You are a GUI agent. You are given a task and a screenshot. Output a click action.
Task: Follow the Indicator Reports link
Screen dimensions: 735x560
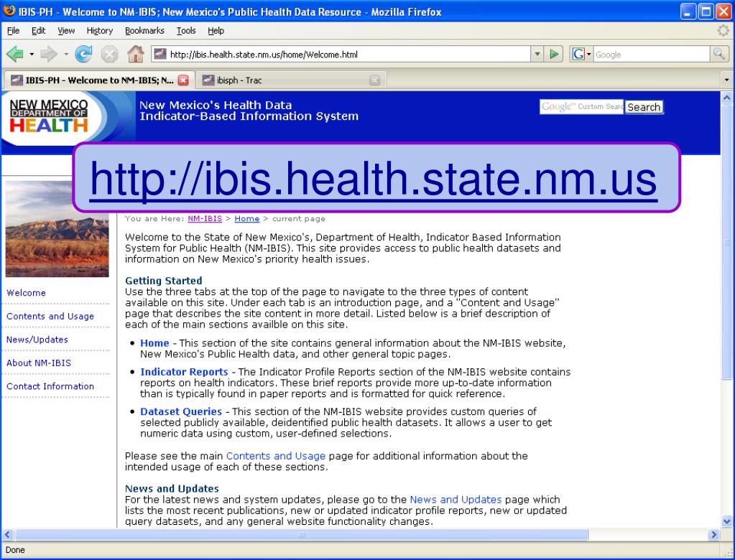(184, 372)
